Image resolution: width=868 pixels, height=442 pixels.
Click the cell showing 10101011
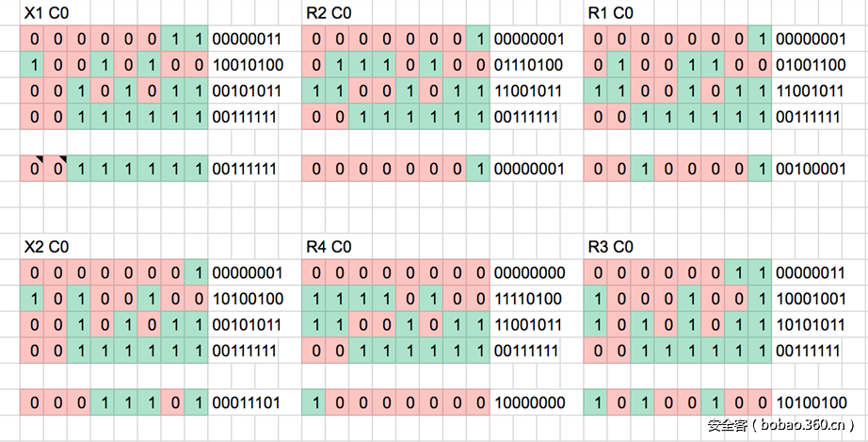[811, 324]
